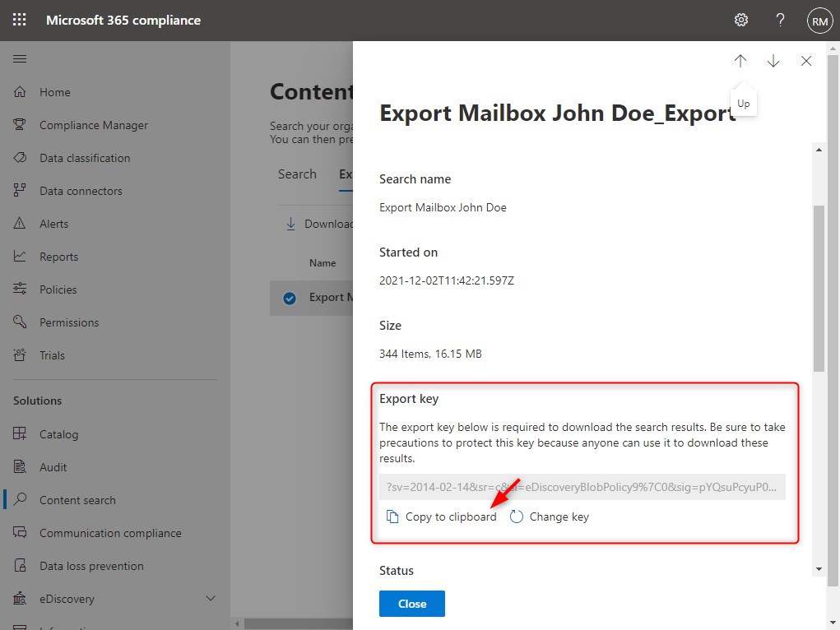This screenshot has height=630, width=840.
Task: Switch to the Export tab
Action: tap(346, 174)
